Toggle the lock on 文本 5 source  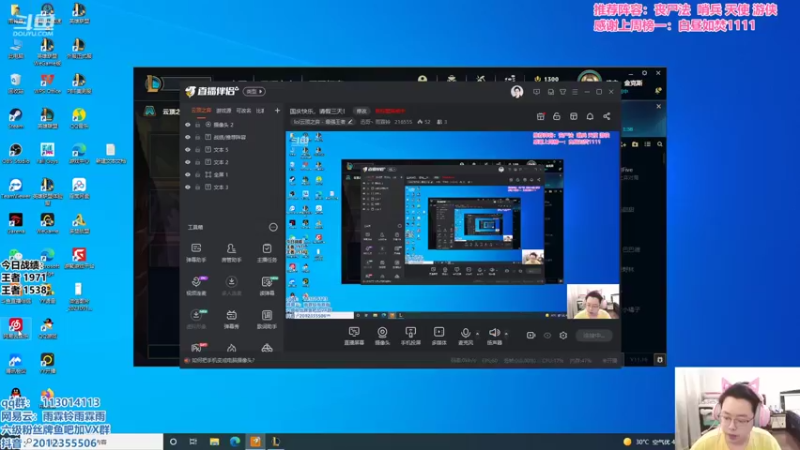[198, 149]
